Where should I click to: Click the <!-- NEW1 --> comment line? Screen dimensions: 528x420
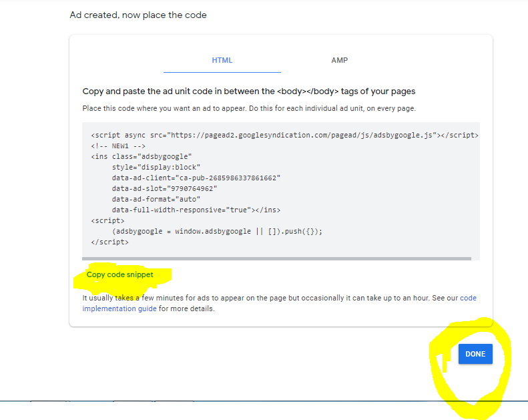click(x=118, y=146)
